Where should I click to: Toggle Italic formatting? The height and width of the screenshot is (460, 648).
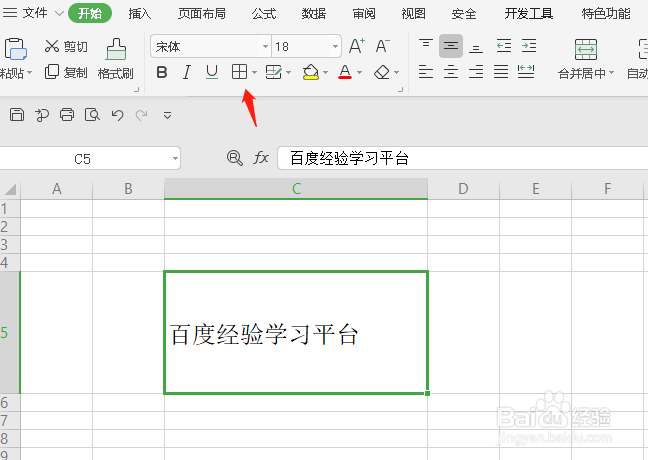tap(187, 72)
